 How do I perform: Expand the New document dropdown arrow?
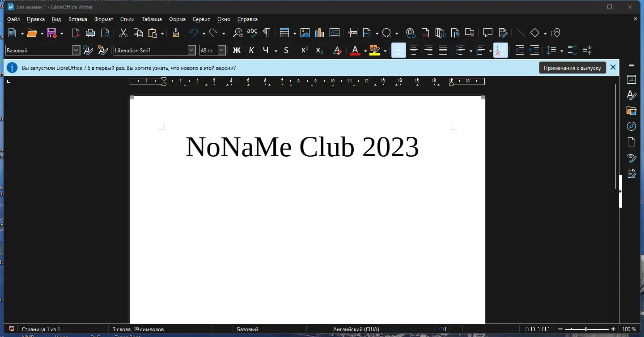click(x=22, y=33)
